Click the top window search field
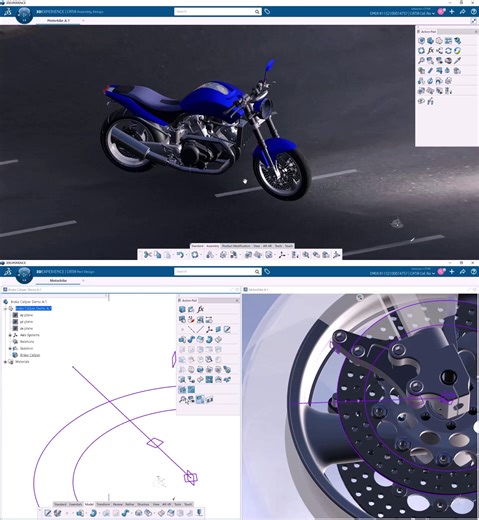479x520 pixels. (215, 12)
